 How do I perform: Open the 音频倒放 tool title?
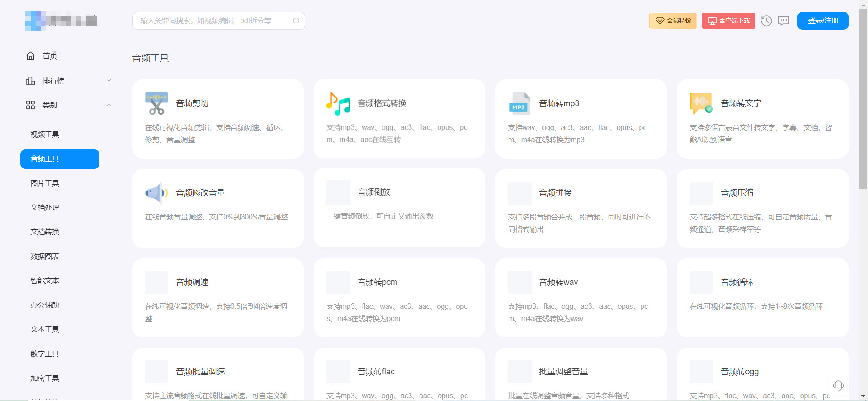(x=374, y=192)
